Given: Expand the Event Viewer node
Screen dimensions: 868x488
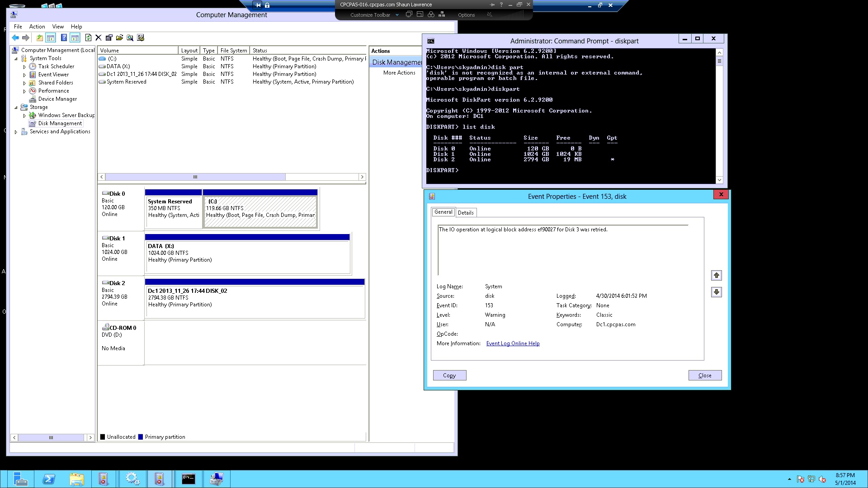Looking at the screenshot, I should click(x=24, y=75).
